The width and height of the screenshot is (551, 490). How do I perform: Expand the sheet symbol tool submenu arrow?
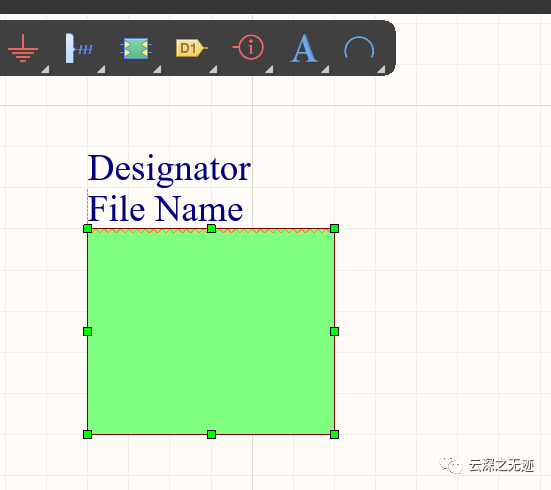click(x=157, y=69)
